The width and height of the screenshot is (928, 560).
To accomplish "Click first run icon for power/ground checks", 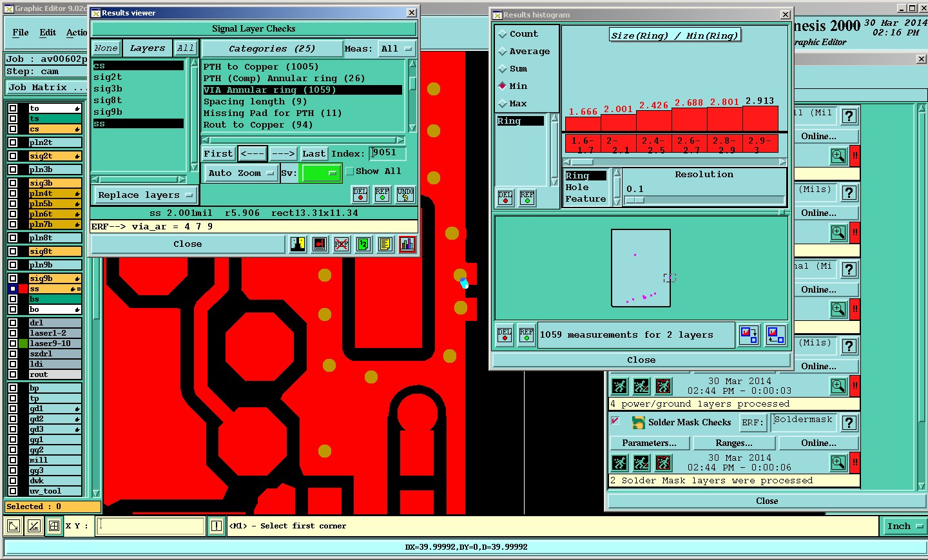I will click(x=619, y=386).
